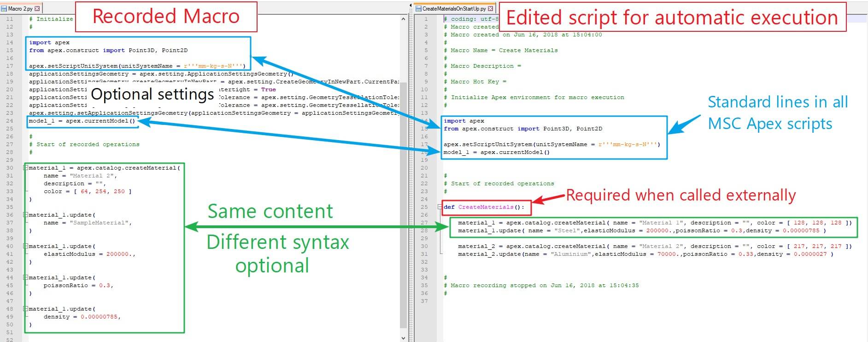Click '# Macro Description =' comment
The image size is (868, 342).
point(482,66)
